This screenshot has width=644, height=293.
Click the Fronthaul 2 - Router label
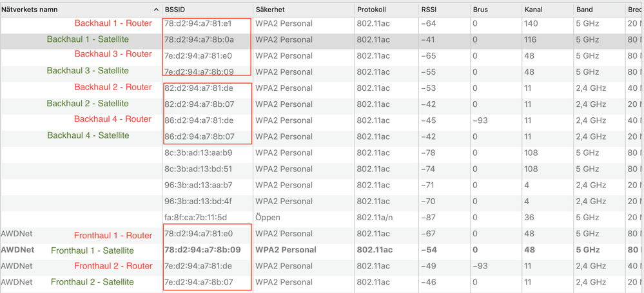point(113,266)
